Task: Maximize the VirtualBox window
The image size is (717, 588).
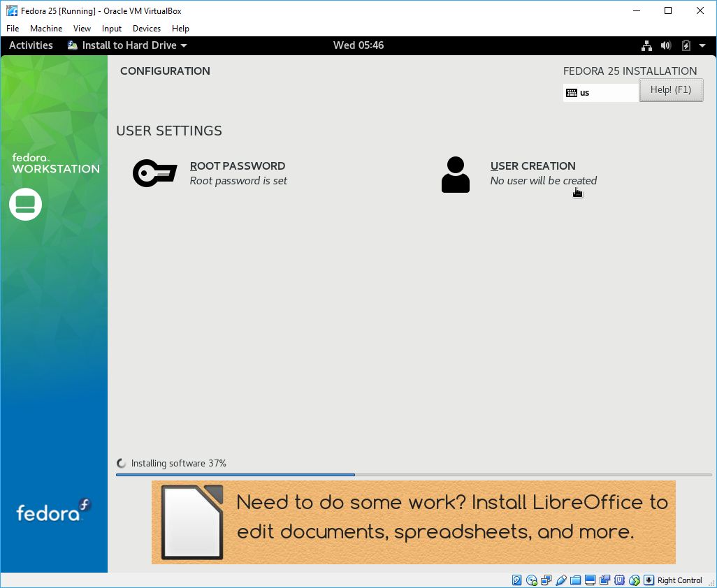Action: tap(668, 10)
